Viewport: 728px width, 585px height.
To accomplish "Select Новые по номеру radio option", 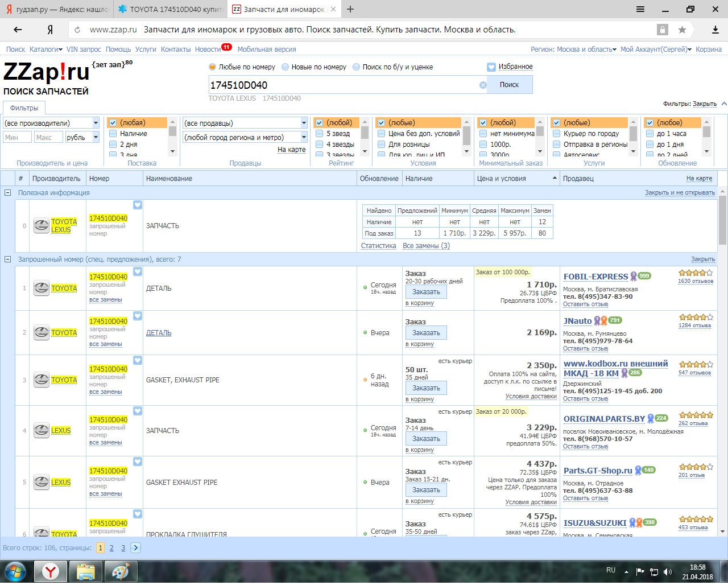I will (286, 67).
